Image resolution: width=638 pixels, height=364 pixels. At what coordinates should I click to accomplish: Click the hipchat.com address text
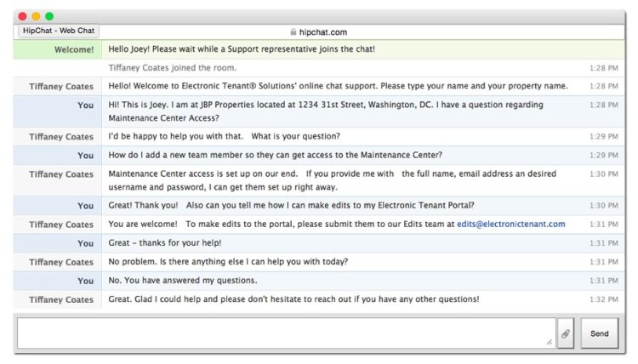pyautogui.click(x=323, y=32)
